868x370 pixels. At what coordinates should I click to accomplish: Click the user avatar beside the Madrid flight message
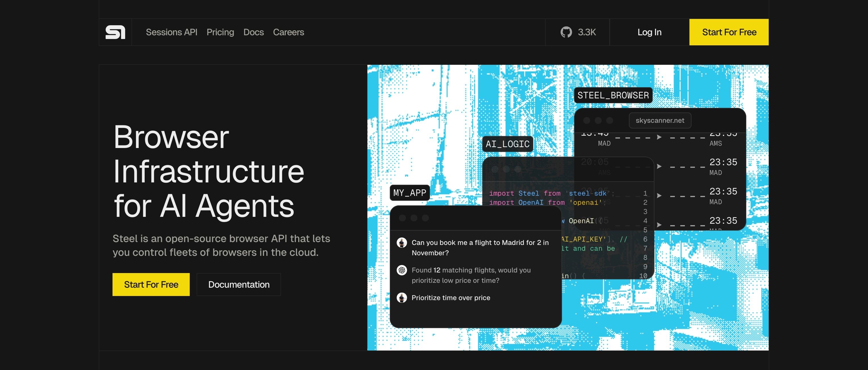[402, 242]
